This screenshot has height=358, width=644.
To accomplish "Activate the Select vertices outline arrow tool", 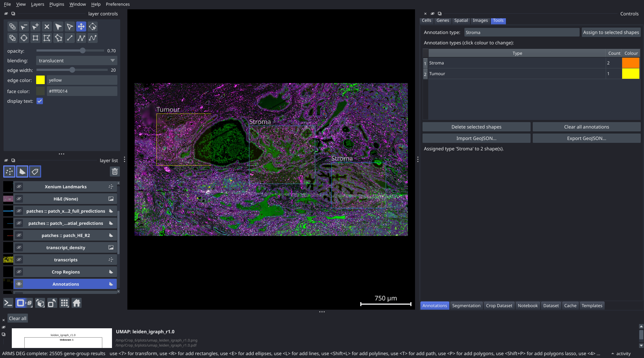I will coord(70,26).
